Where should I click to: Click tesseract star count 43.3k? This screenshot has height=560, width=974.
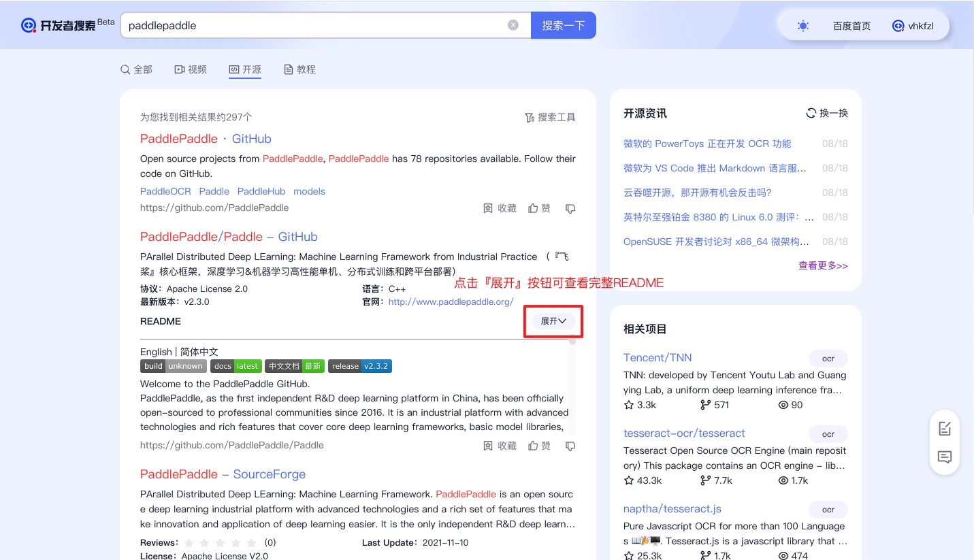click(643, 480)
